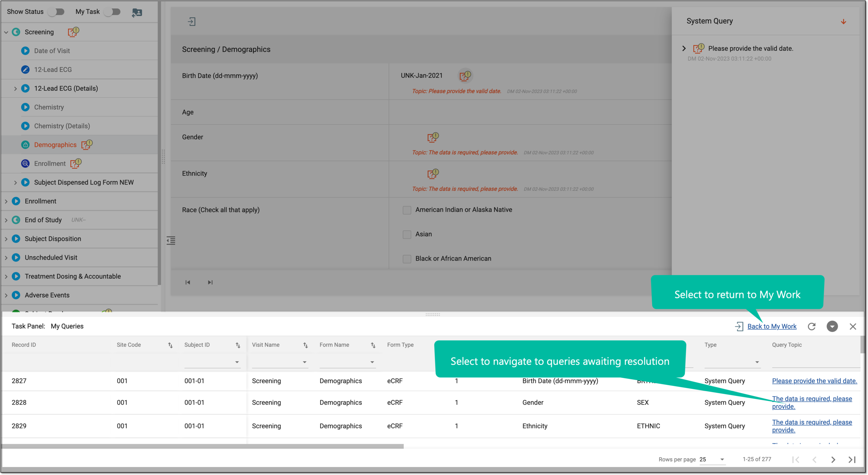Expand the End of Study visit
This screenshot has width=868, height=475.
[x=6, y=220]
